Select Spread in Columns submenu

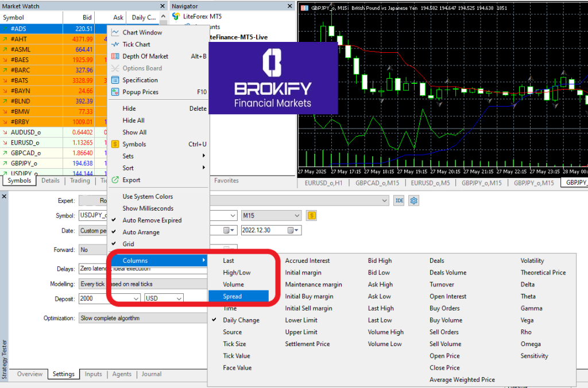pos(233,297)
